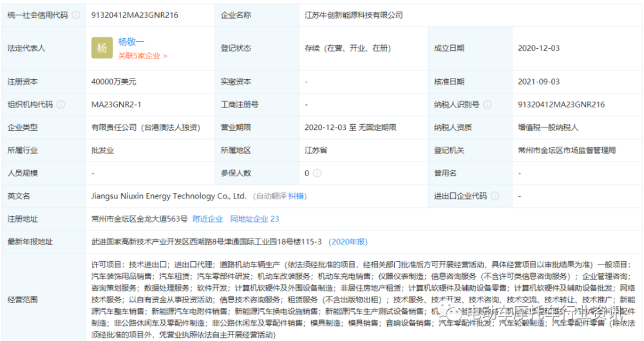
Task: Click industry value 批发业
Action: (x=102, y=151)
